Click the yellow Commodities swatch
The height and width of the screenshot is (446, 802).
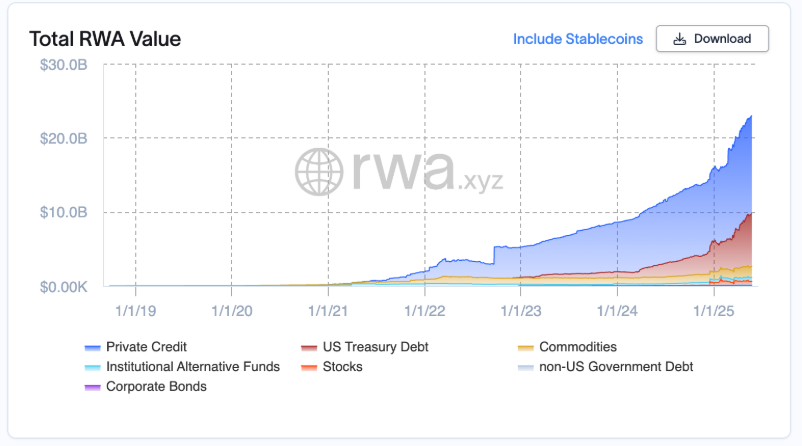tap(525, 348)
